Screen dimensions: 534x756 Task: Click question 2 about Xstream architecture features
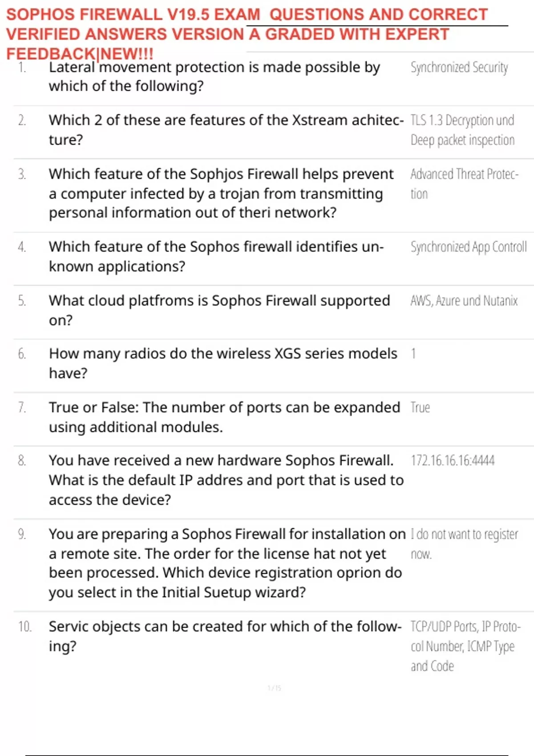point(226,129)
